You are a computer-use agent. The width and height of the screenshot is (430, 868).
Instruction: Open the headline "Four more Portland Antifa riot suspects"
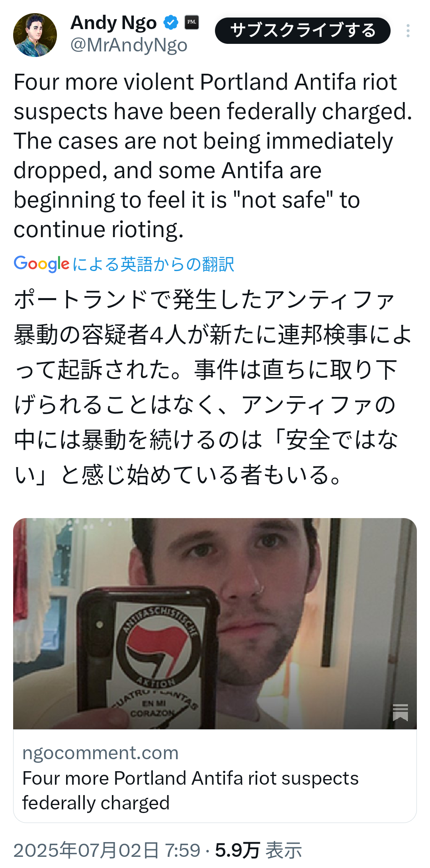click(x=190, y=778)
